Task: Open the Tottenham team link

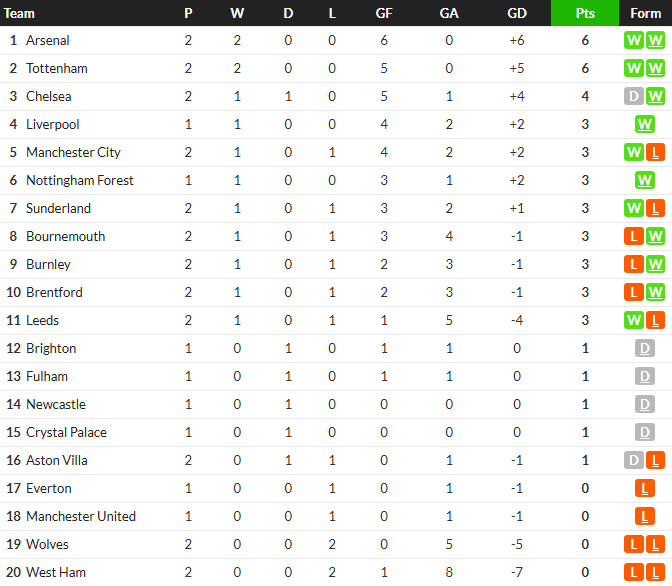Action: pos(57,69)
